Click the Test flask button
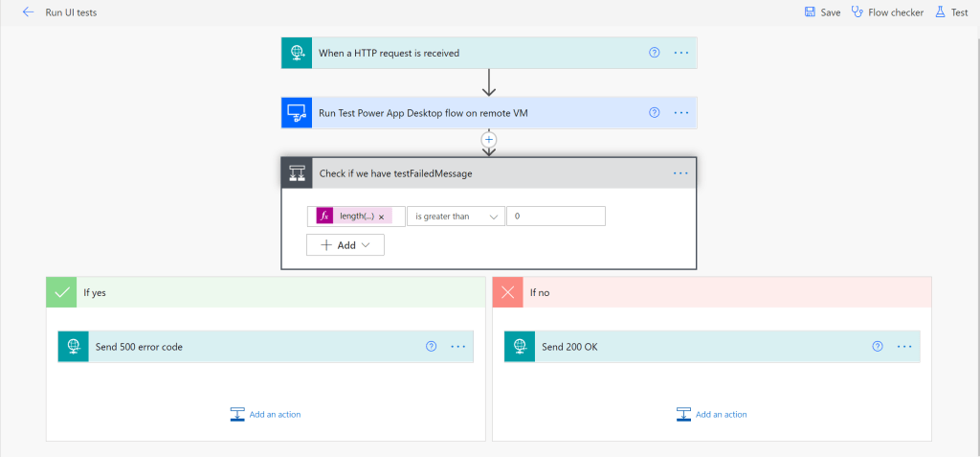980x457 pixels. pyautogui.click(x=951, y=12)
